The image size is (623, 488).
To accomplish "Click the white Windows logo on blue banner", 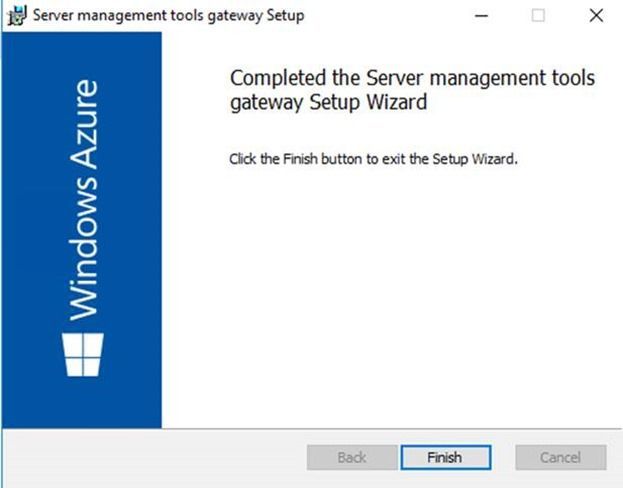I will point(82,355).
